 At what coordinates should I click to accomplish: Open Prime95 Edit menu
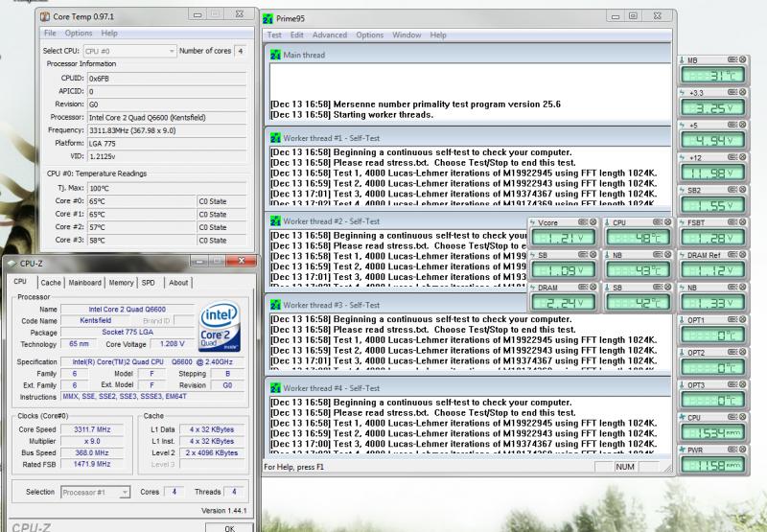click(297, 35)
